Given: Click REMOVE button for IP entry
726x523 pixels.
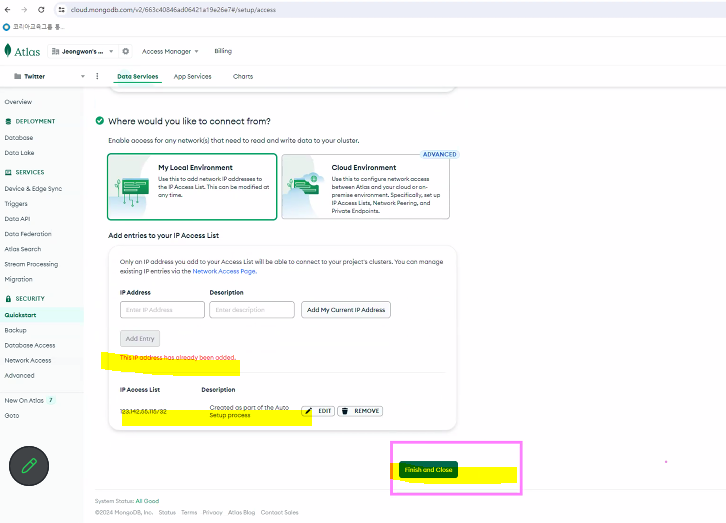Looking at the screenshot, I should click(360, 411).
